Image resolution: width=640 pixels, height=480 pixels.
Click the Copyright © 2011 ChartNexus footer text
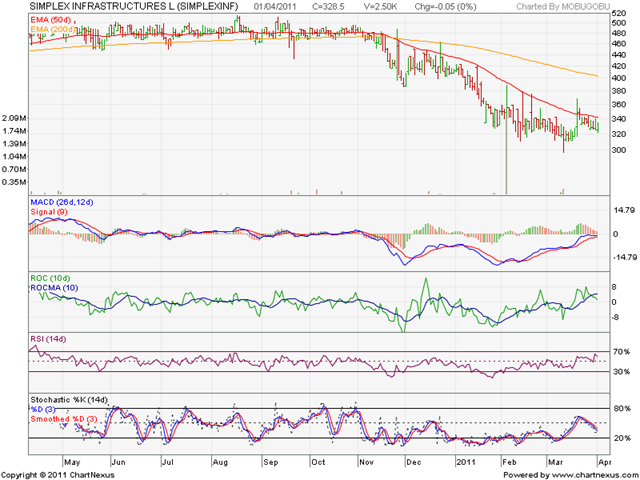(x=58, y=475)
